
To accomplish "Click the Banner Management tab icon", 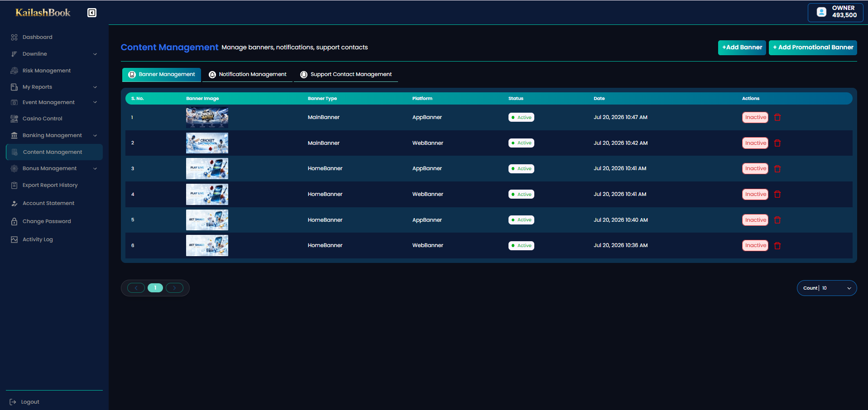I will (132, 75).
